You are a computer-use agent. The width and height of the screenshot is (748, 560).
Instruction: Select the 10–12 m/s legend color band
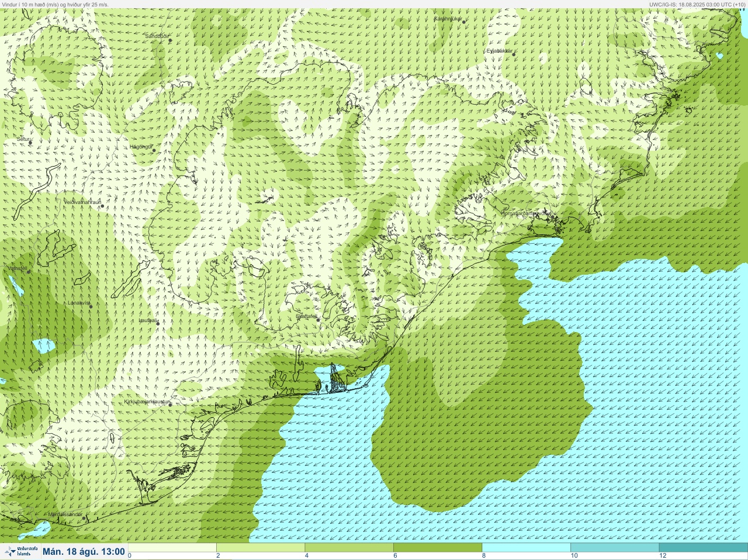615,548
